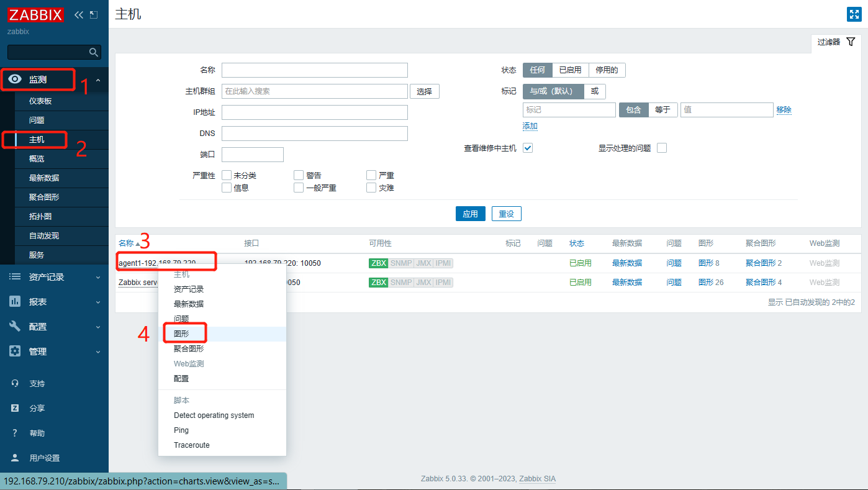Image resolution: width=868 pixels, height=490 pixels.
Task: Choose 图形 in host context menu
Action: pyautogui.click(x=222, y=334)
